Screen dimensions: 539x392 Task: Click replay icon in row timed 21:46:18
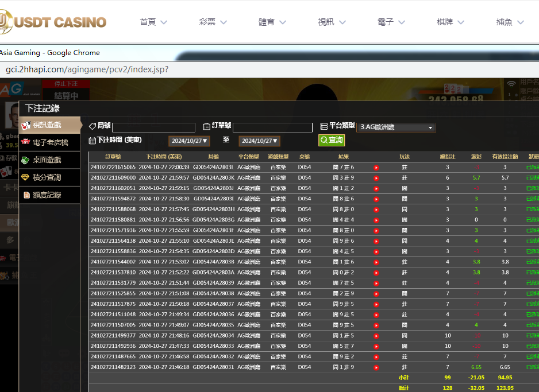pos(376,367)
